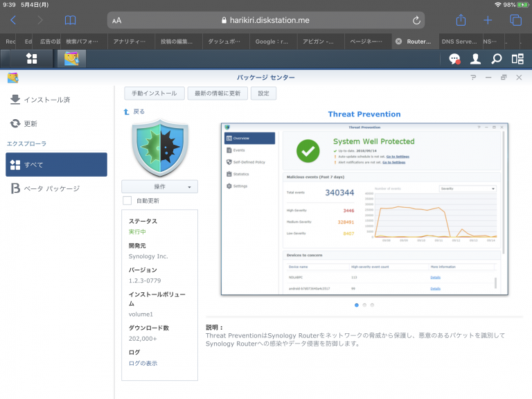Switch to the アナリティ tab
532x399 pixels.
(x=131, y=42)
